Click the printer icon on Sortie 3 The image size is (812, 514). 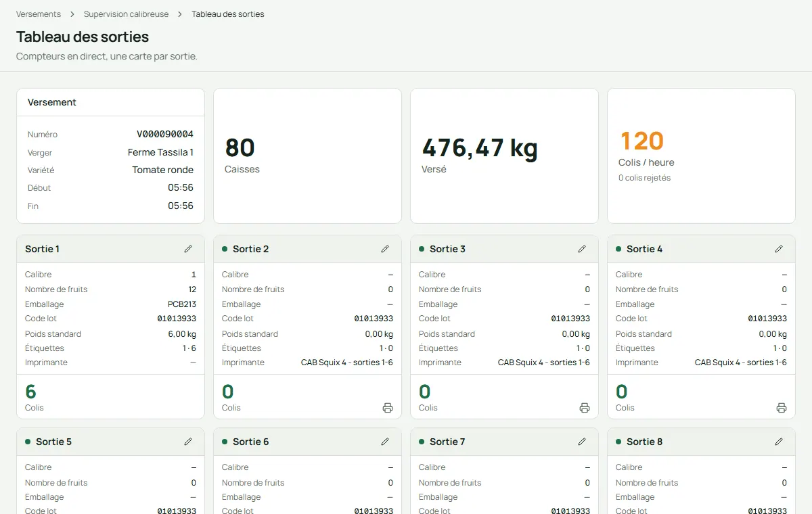[x=585, y=408]
